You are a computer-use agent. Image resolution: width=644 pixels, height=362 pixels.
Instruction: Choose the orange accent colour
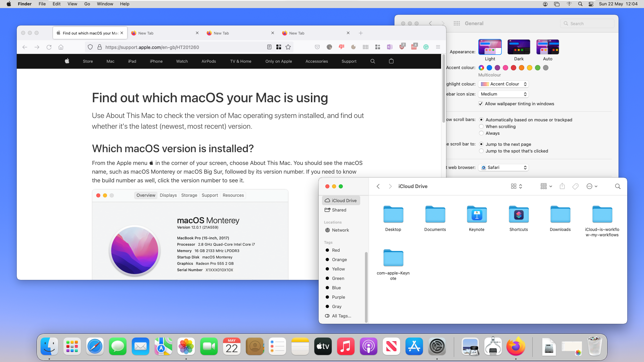522,68
